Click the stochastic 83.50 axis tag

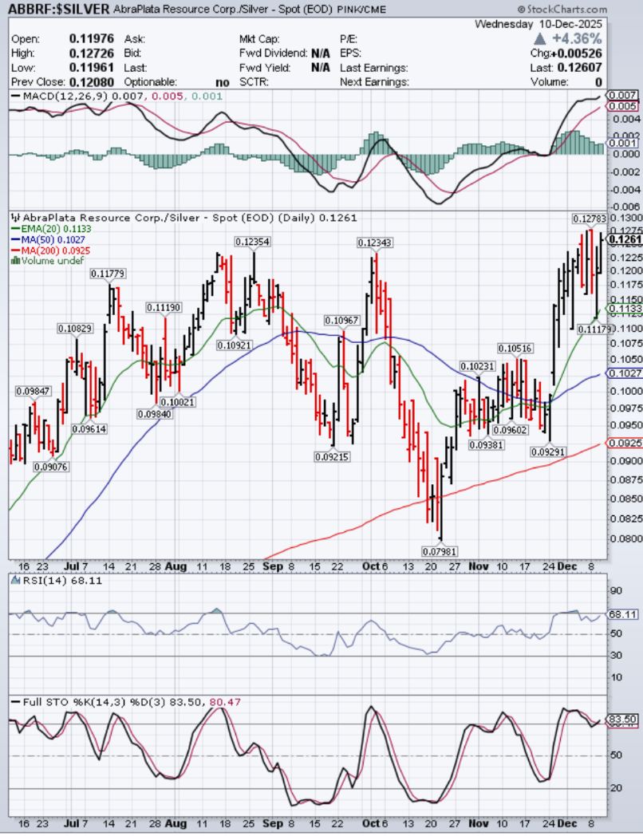tap(622, 720)
